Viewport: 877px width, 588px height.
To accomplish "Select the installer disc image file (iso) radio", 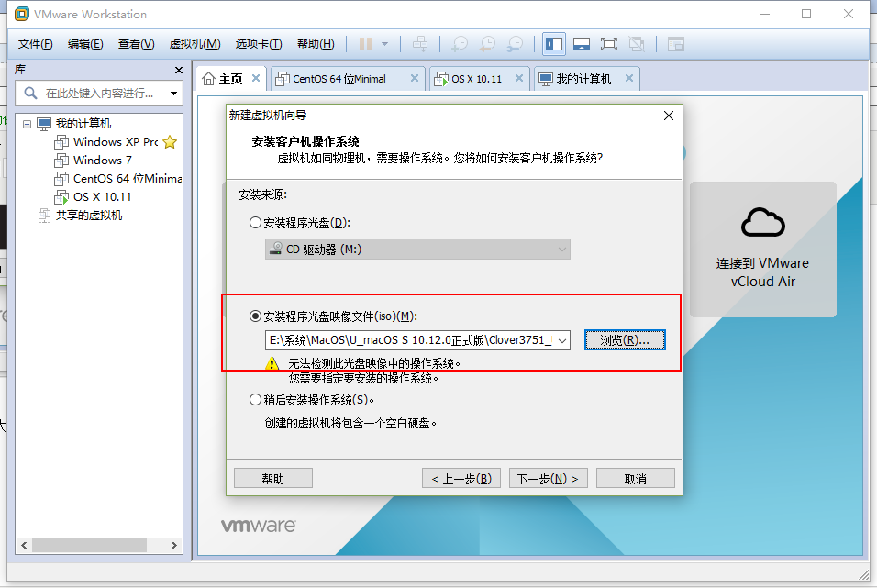I will click(x=255, y=316).
